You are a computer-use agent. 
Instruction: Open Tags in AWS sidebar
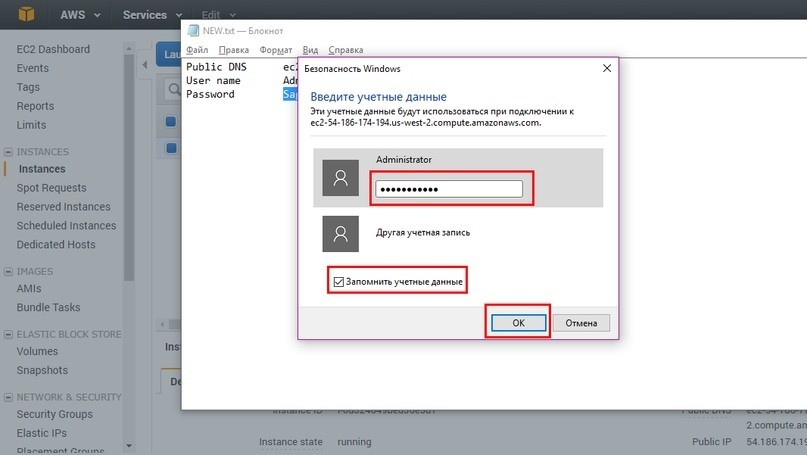[x=28, y=87]
